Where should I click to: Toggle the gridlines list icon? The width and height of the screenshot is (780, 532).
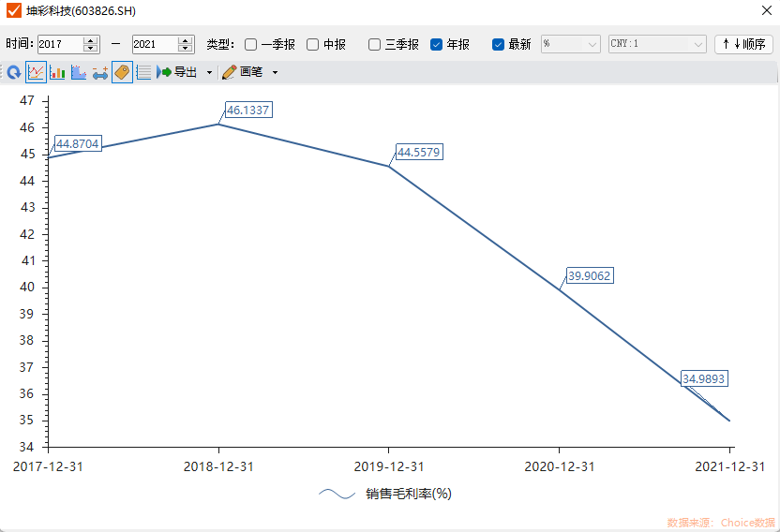click(x=143, y=72)
